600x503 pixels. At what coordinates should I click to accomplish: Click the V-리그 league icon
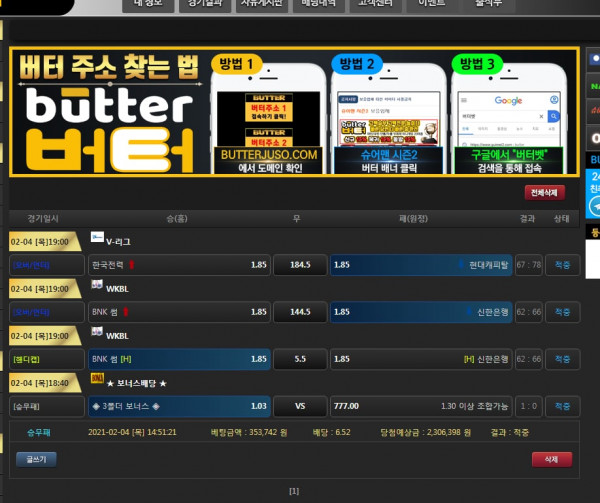coord(97,237)
